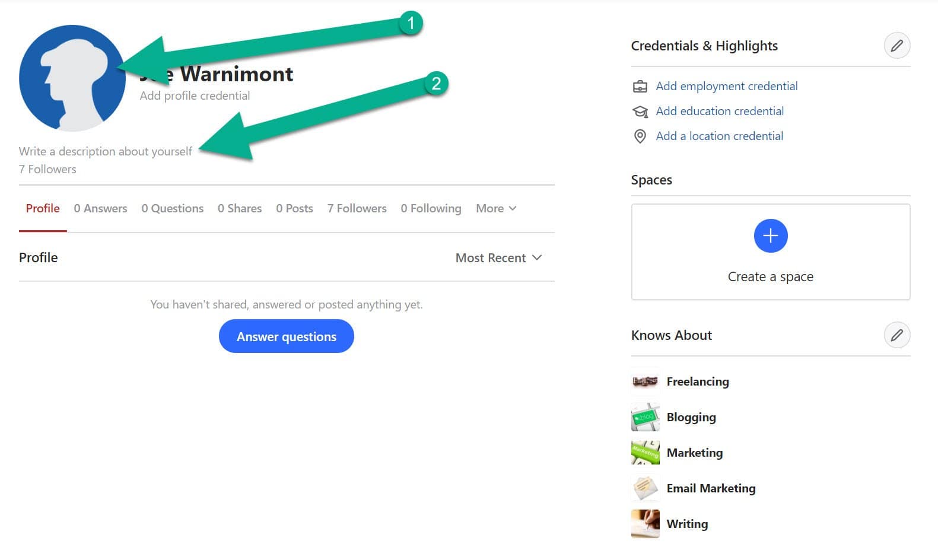Click the graduation cap icon for education credential
This screenshot has height=560, width=938.
[x=640, y=111]
